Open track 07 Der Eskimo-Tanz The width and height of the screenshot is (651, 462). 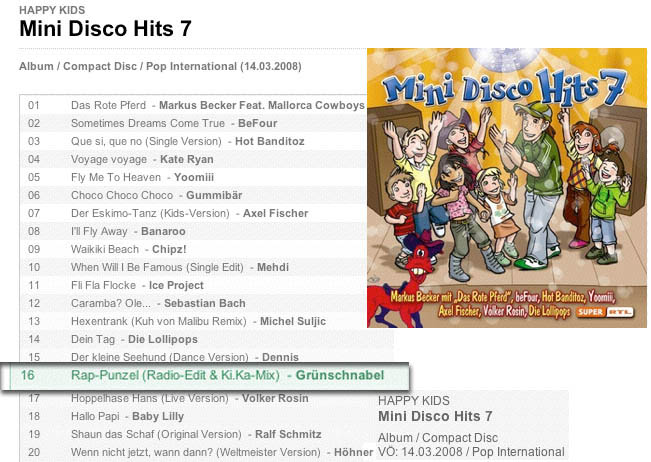(x=174, y=213)
